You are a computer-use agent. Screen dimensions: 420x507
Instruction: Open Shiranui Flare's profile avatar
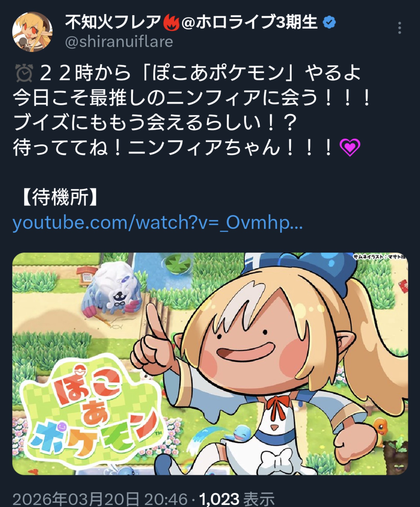click(32, 32)
